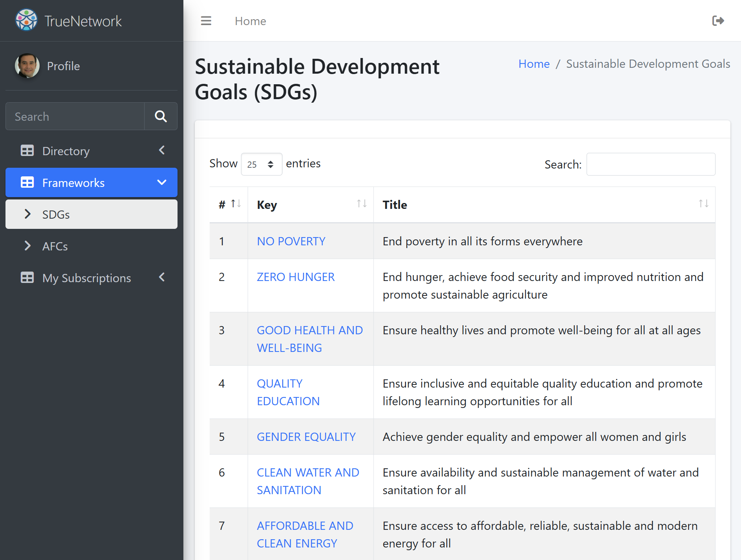Click the My Subscriptions grid icon

[27, 278]
